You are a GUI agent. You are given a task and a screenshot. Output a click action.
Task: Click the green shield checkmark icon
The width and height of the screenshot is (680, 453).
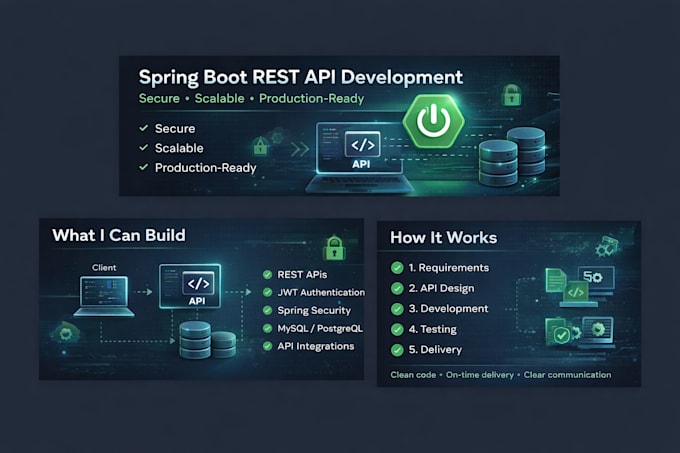562,335
